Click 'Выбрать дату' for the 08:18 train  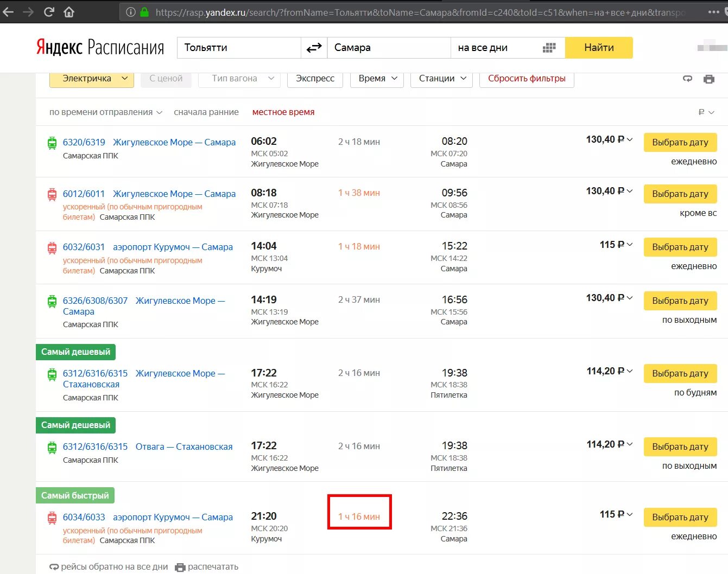680,194
